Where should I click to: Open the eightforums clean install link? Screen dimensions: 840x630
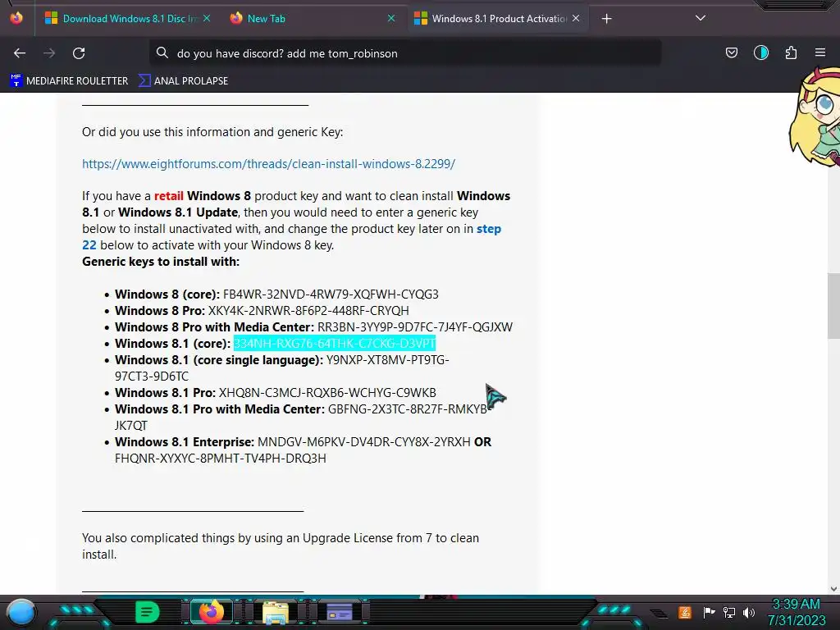(x=268, y=164)
